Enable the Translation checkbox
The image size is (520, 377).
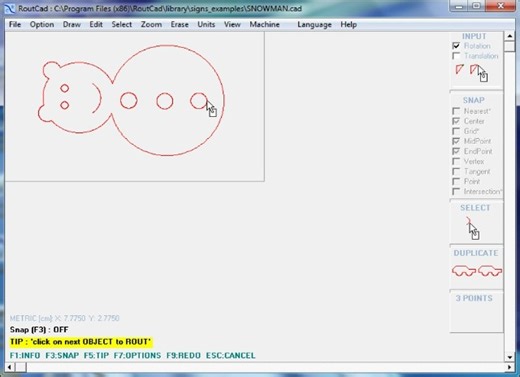click(456, 56)
